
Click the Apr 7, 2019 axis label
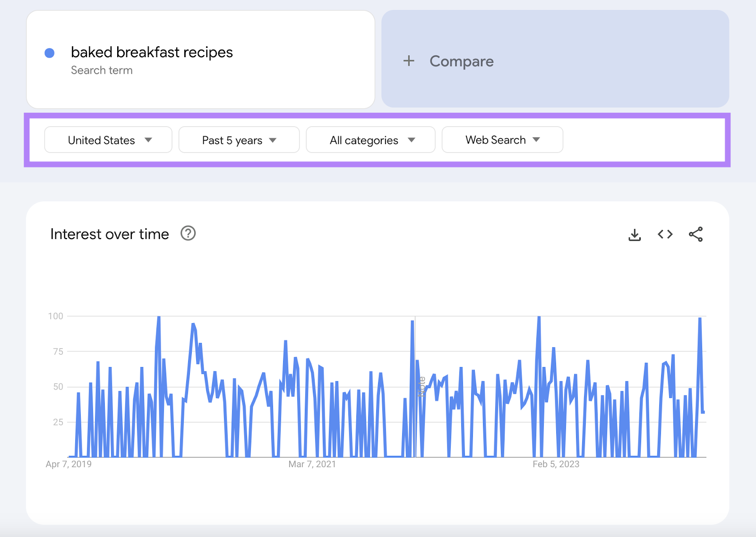tap(69, 464)
